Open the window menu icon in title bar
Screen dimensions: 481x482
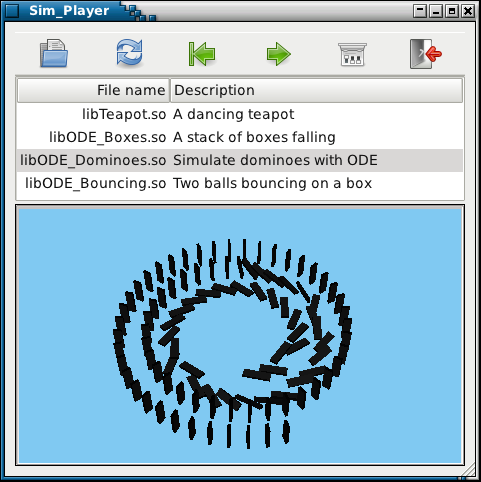point(12,11)
